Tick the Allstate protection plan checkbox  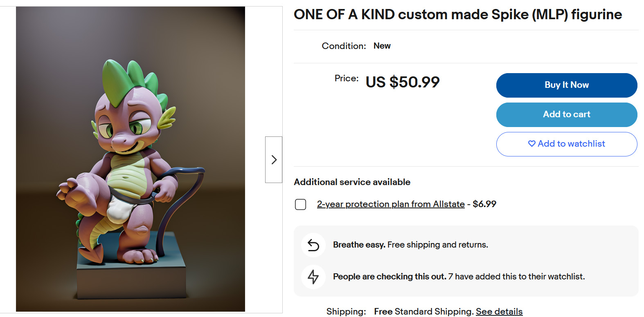(300, 204)
